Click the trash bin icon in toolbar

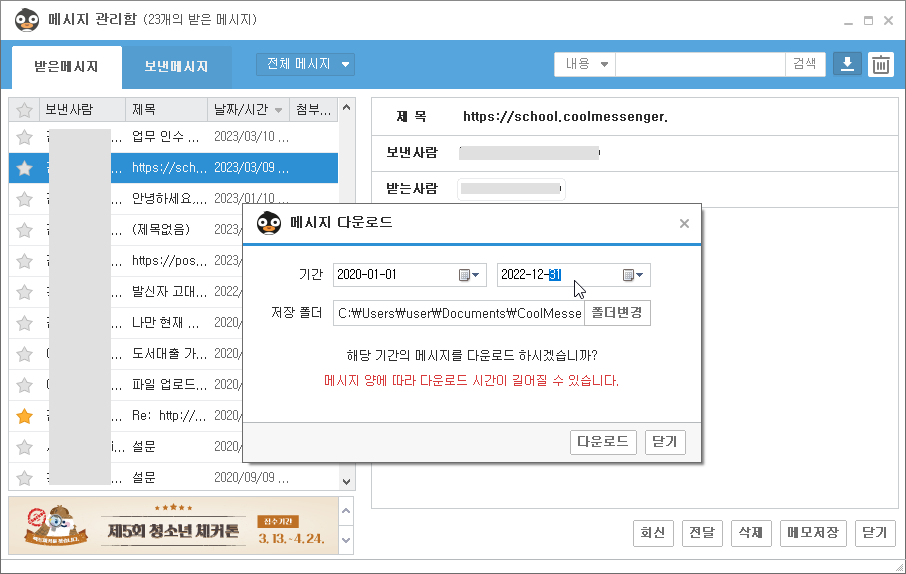tap(880, 65)
